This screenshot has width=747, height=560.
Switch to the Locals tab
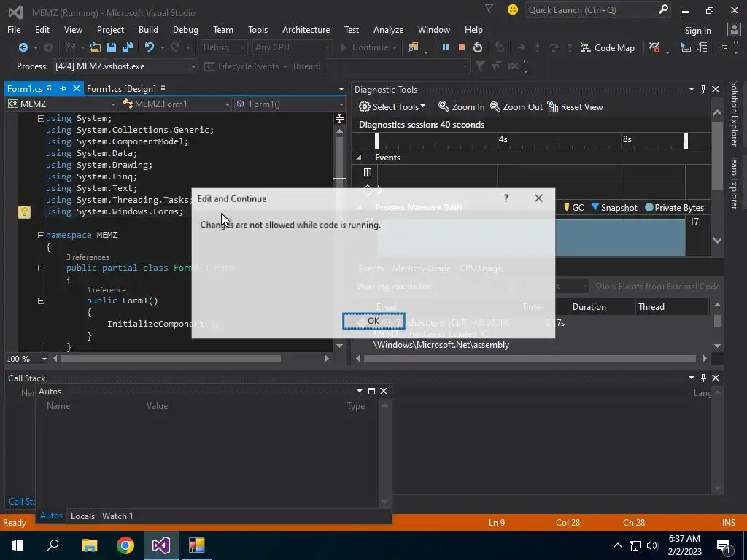82,516
